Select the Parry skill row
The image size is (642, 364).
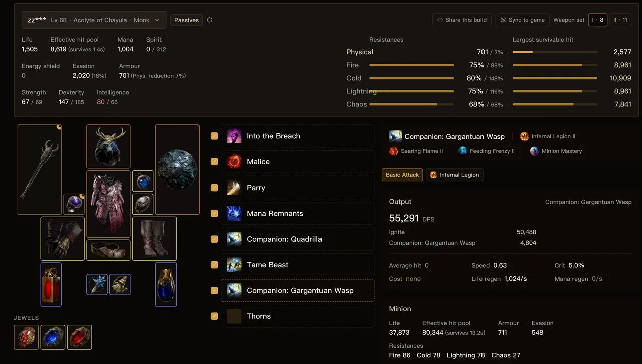pyautogui.click(x=297, y=188)
